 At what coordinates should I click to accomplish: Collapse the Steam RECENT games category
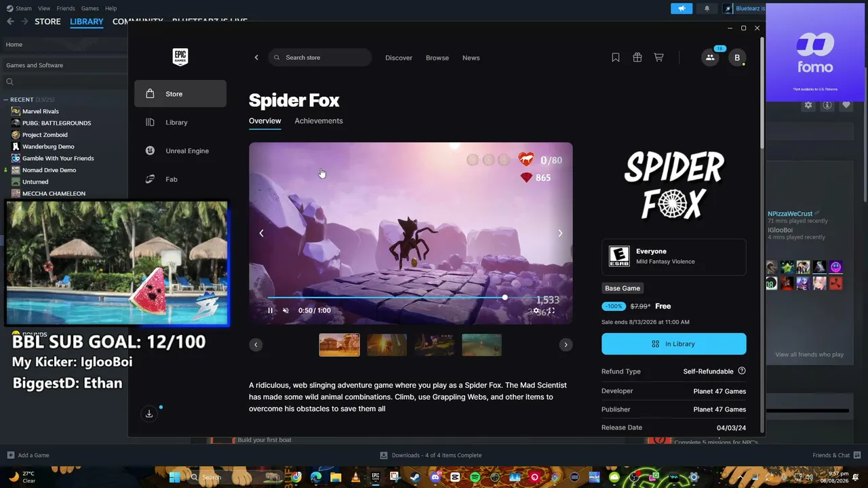[x=6, y=100]
